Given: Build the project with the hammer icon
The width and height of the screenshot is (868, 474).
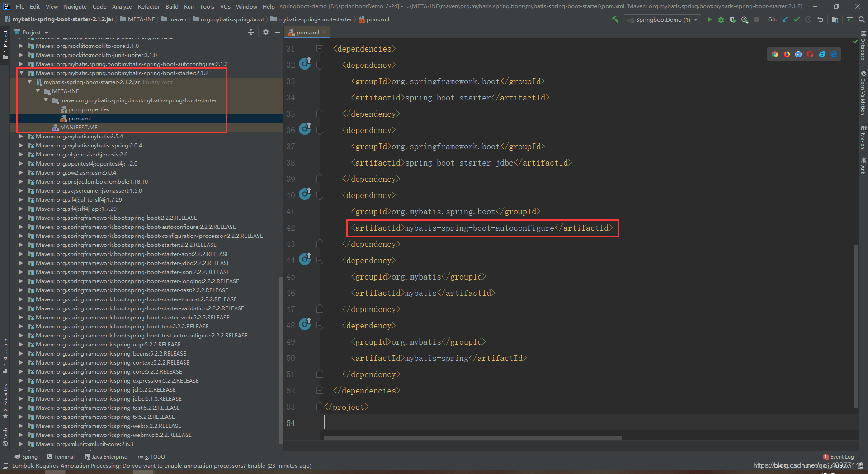Looking at the screenshot, I should (x=615, y=19).
